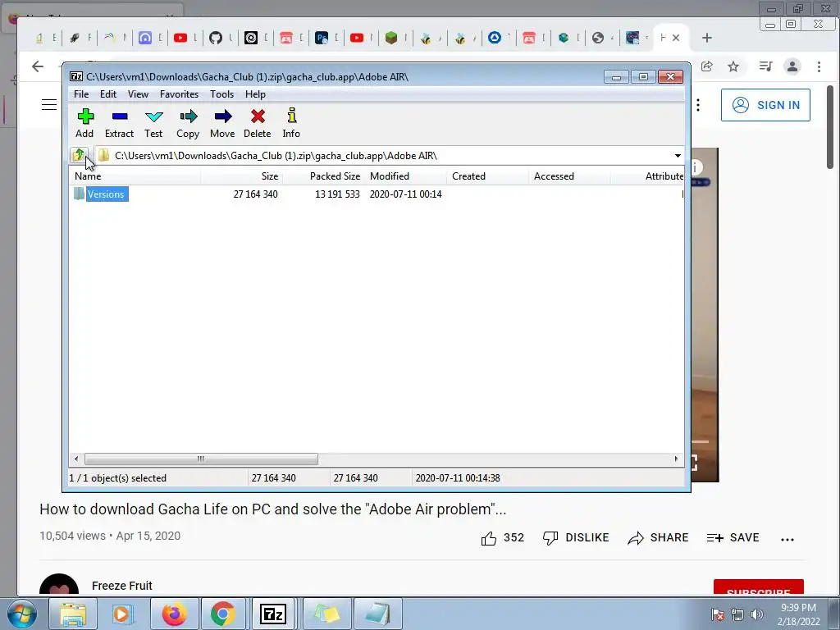
Task: Click the horizontal scrollbar right arrow
Action: [x=676, y=459]
